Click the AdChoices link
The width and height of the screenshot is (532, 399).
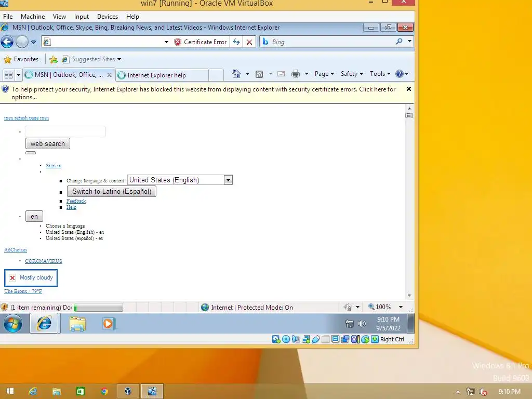[16, 250]
